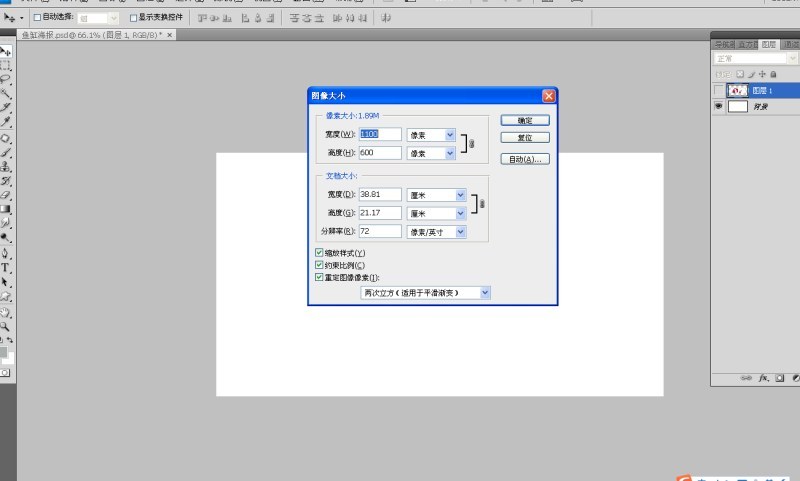Click the align left edges icon

[245, 18]
